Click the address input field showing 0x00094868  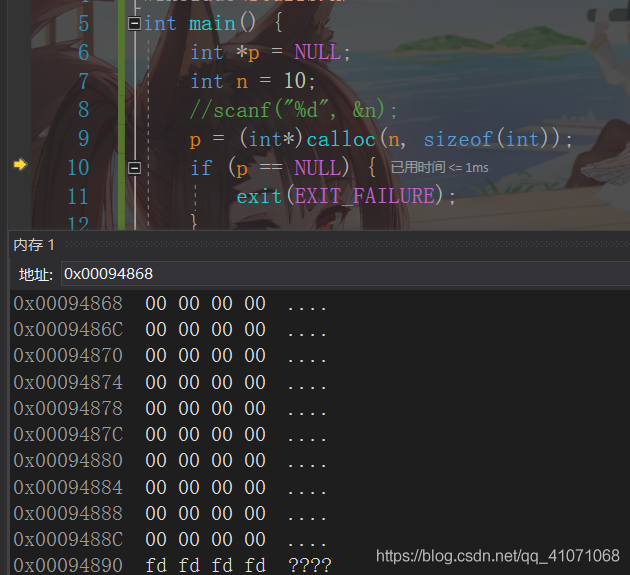[345, 274]
